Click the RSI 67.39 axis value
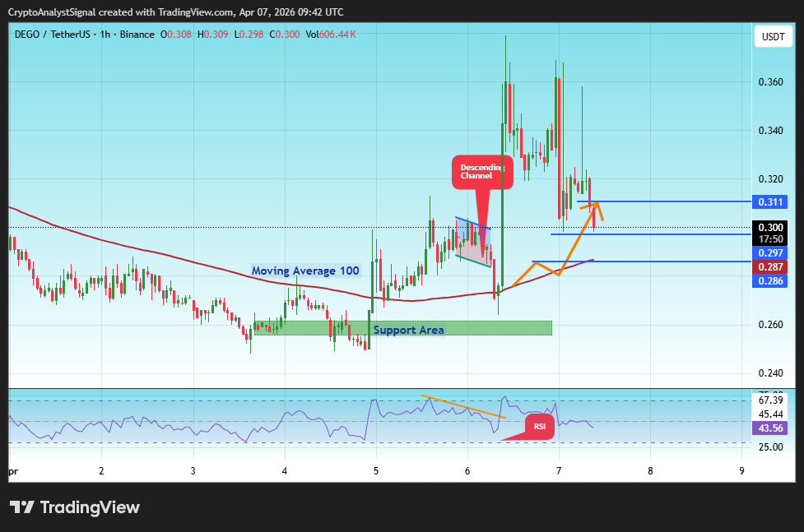Screen dimensions: 804x532 click(x=770, y=400)
